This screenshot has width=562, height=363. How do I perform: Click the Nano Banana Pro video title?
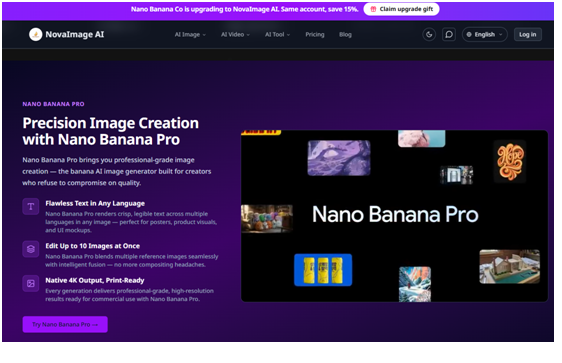[x=395, y=214]
